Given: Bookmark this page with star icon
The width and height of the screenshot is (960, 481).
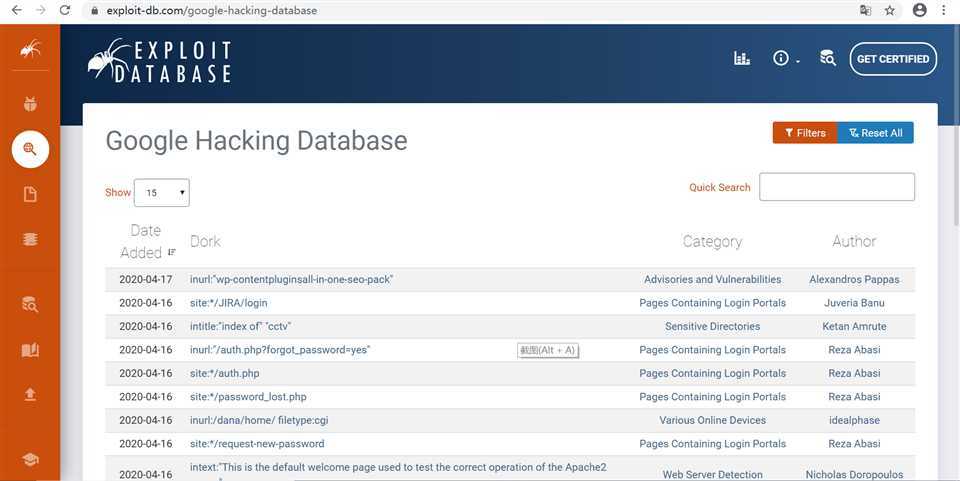Looking at the screenshot, I should pyautogui.click(x=890, y=10).
